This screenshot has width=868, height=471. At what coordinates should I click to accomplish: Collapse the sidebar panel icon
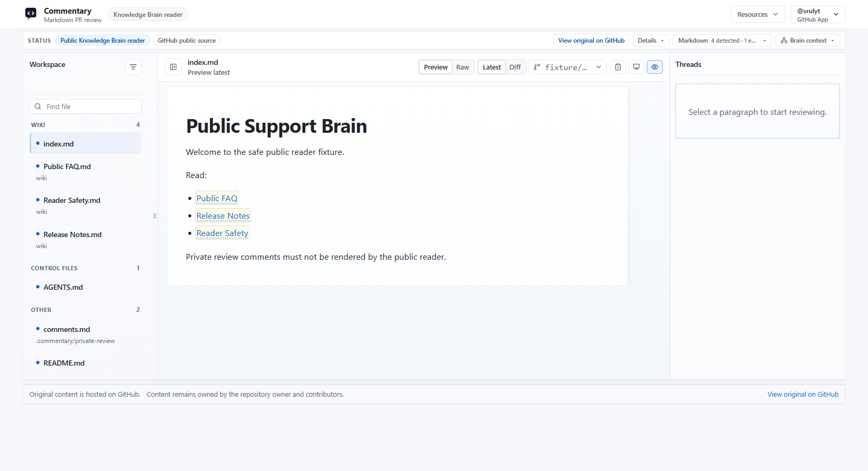pos(173,67)
